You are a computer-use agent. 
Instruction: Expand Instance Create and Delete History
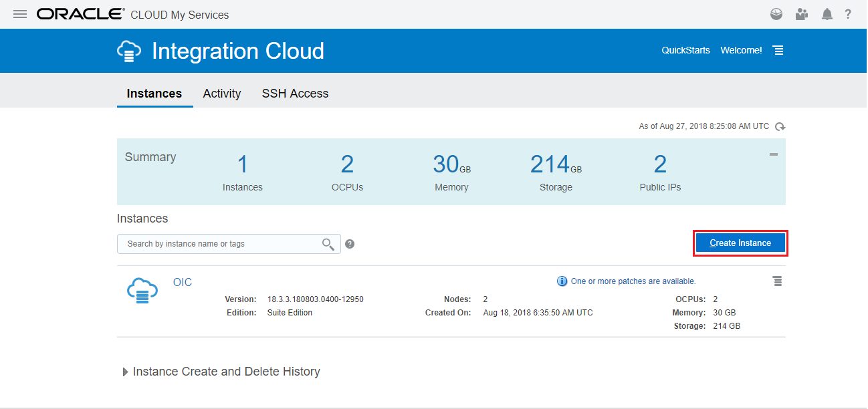tap(126, 372)
